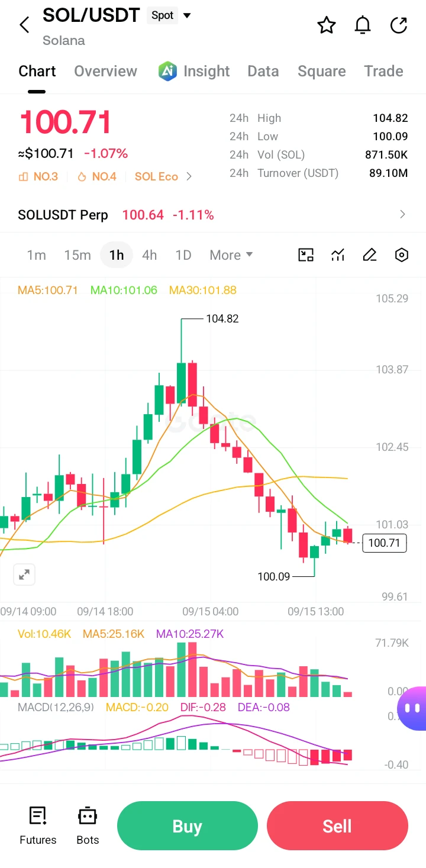Open the AI Insight tab
Viewport: 426px width, 868px height.
pos(194,71)
